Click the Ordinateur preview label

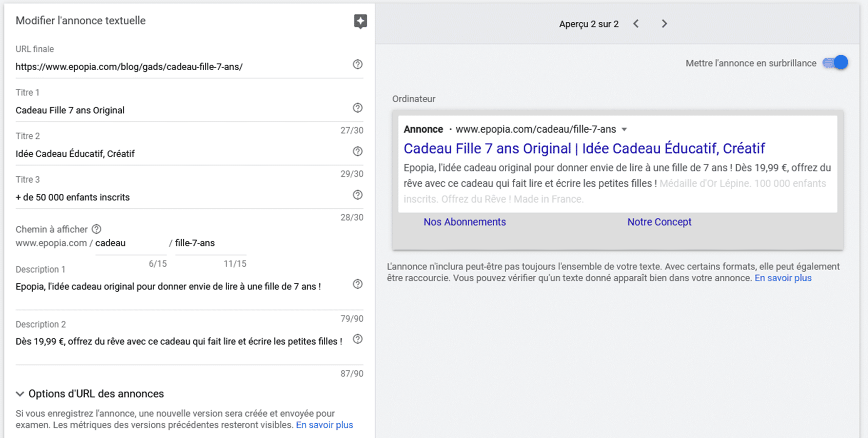(414, 99)
